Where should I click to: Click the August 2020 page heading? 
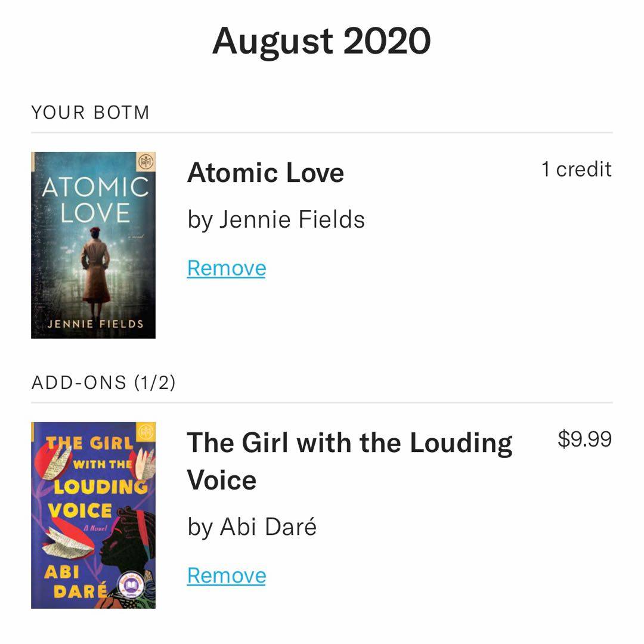[321, 41]
